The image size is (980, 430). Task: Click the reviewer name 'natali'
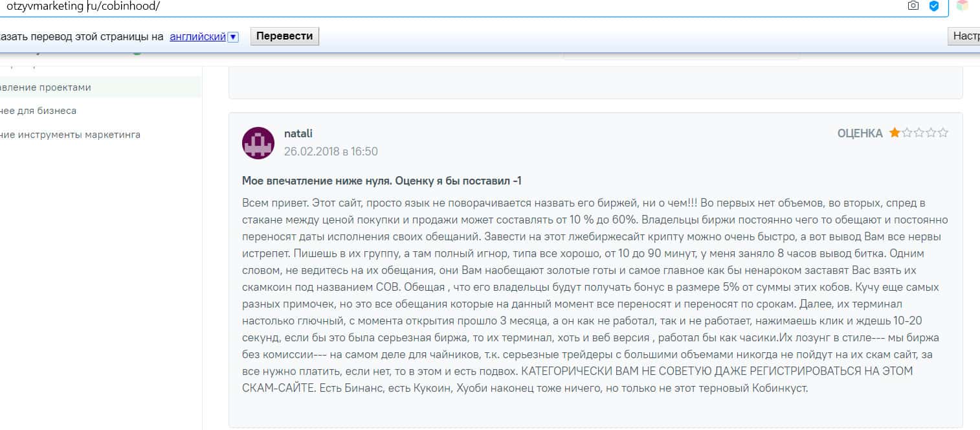tap(298, 133)
